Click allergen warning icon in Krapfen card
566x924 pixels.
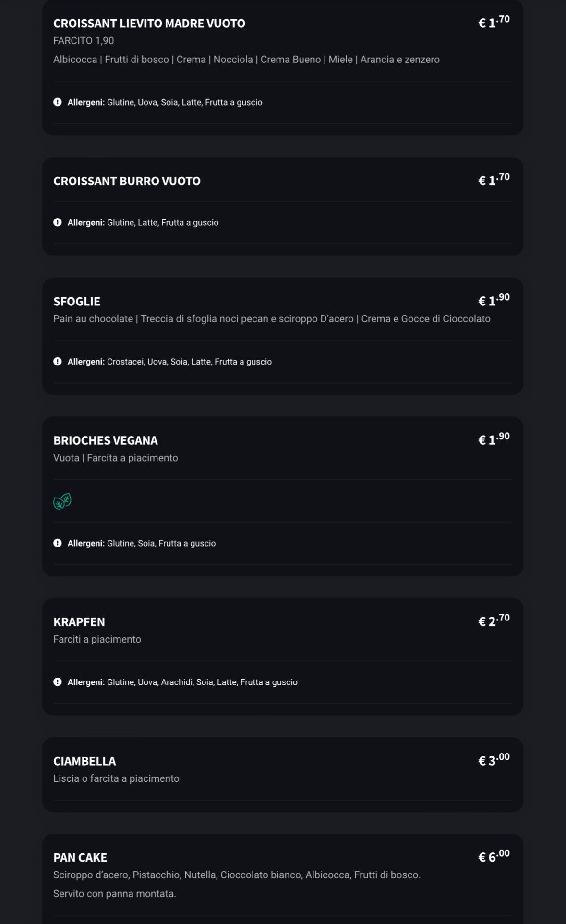click(x=58, y=682)
